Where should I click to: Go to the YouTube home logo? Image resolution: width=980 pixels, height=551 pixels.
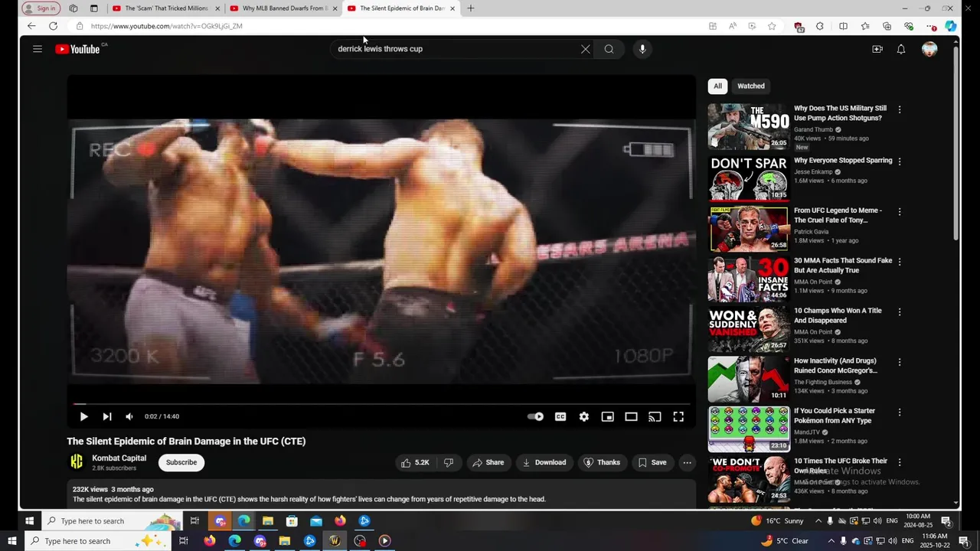click(x=77, y=49)
